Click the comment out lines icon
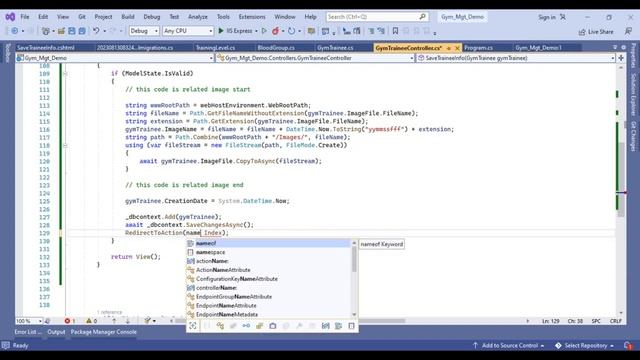The height and width of the screenshot is (360, 640). [x=371, y=31]
